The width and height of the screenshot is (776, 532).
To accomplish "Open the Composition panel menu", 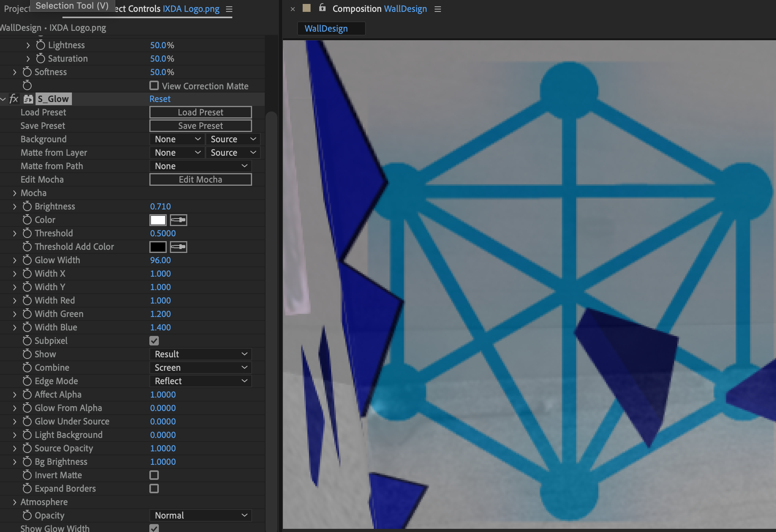I will pos(437,9).
